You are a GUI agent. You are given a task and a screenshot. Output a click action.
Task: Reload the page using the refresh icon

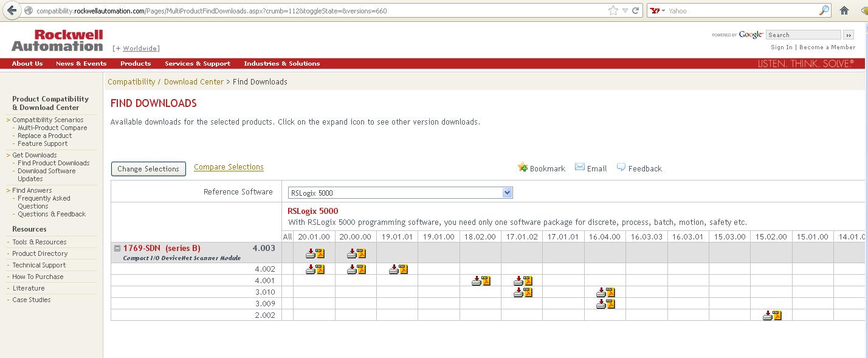pyautogui.click(x=636, y=10)
